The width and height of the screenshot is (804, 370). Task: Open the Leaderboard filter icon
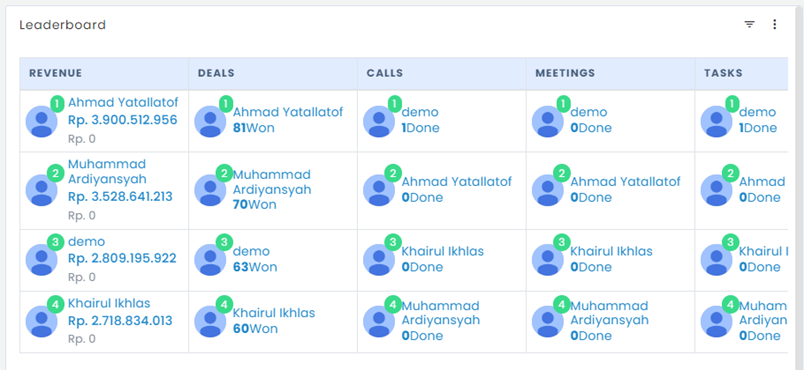pyautogui.click(x=749, y=24)
